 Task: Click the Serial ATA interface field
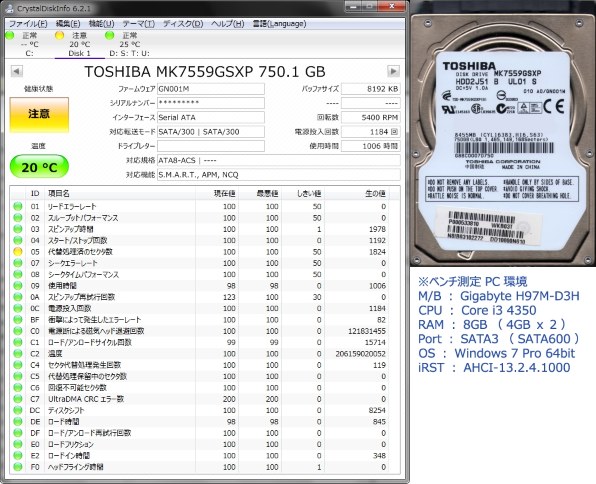pyautogui.click(x=211, y=117)
